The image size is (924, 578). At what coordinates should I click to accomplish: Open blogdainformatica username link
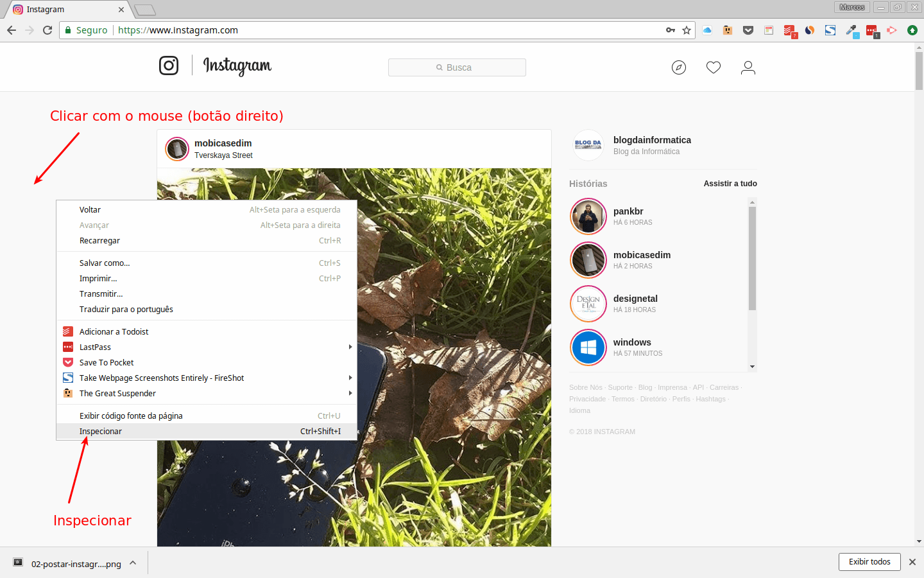[652, 140]
